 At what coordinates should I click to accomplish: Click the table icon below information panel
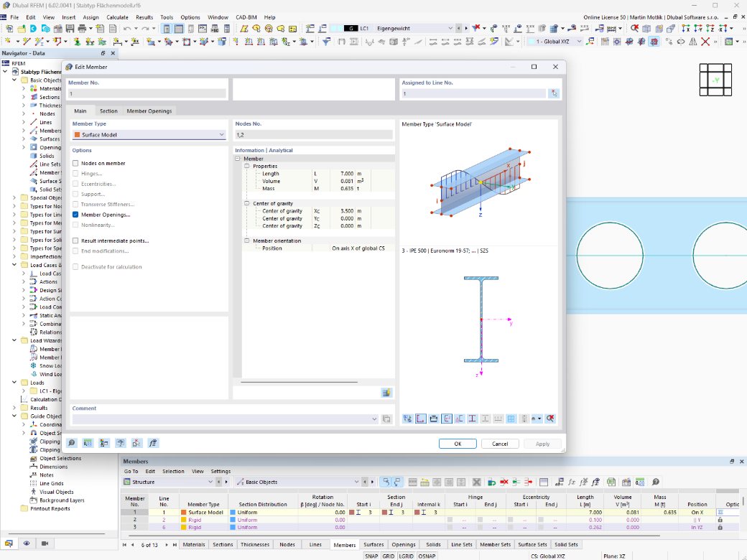click(386, 393)
